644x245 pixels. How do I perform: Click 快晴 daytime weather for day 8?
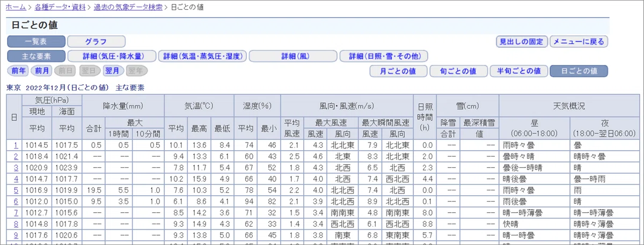511,224
